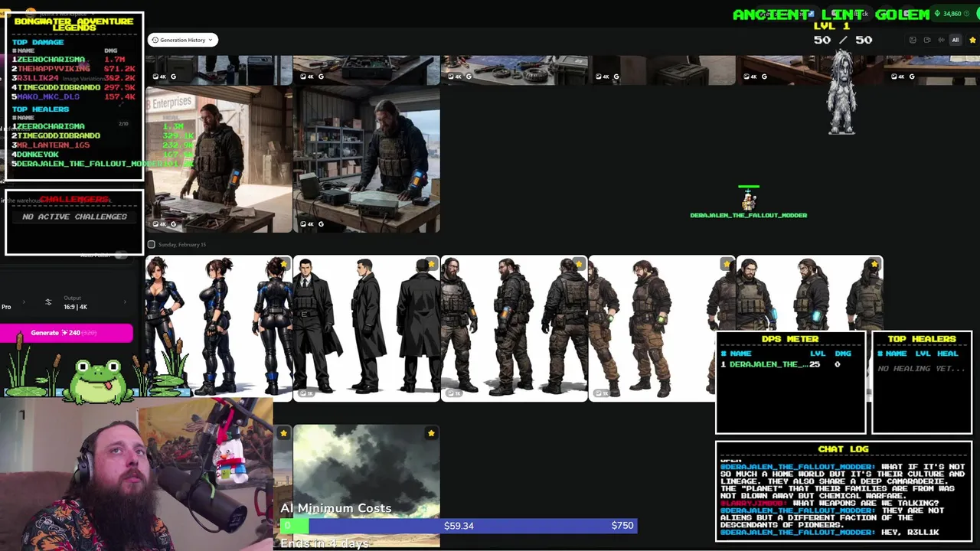
Task: Click 4K badge on gears and tires thumbnail
Action: tap(455, 77)
